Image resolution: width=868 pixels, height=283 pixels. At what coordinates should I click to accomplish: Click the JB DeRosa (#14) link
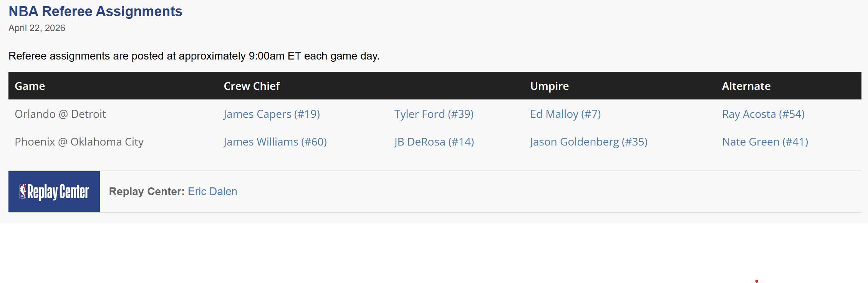point(434,142)
